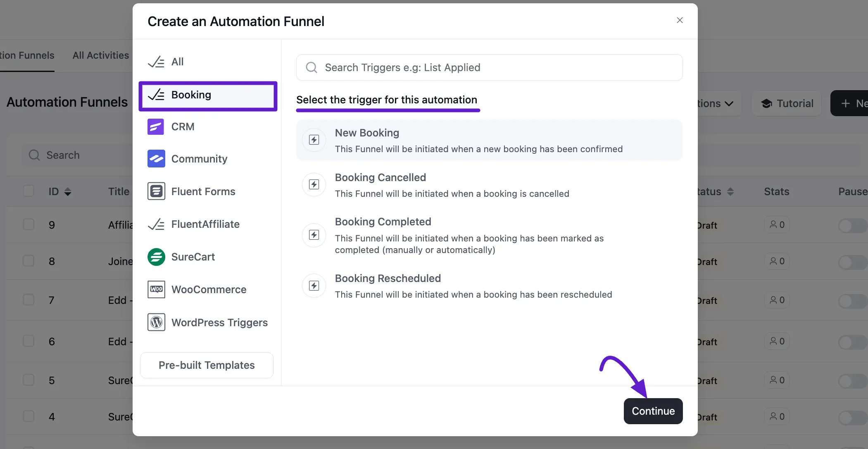
Task: Open Pre-built Templates
Action: tap(207, 365)
